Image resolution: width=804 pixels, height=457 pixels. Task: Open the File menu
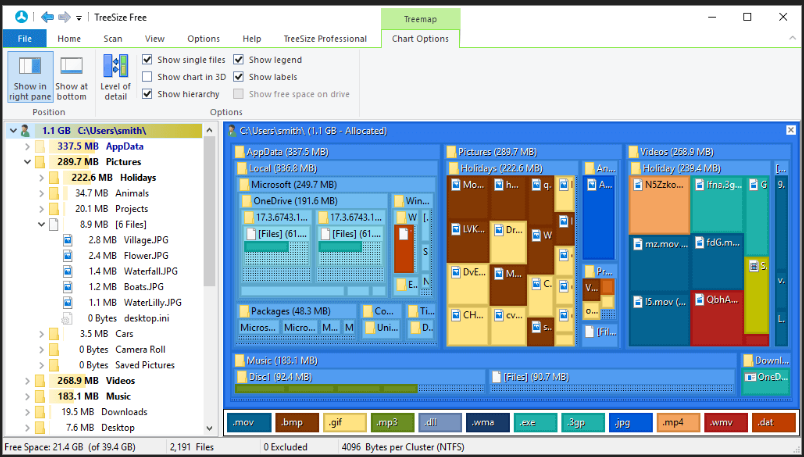tap(25, 38)
